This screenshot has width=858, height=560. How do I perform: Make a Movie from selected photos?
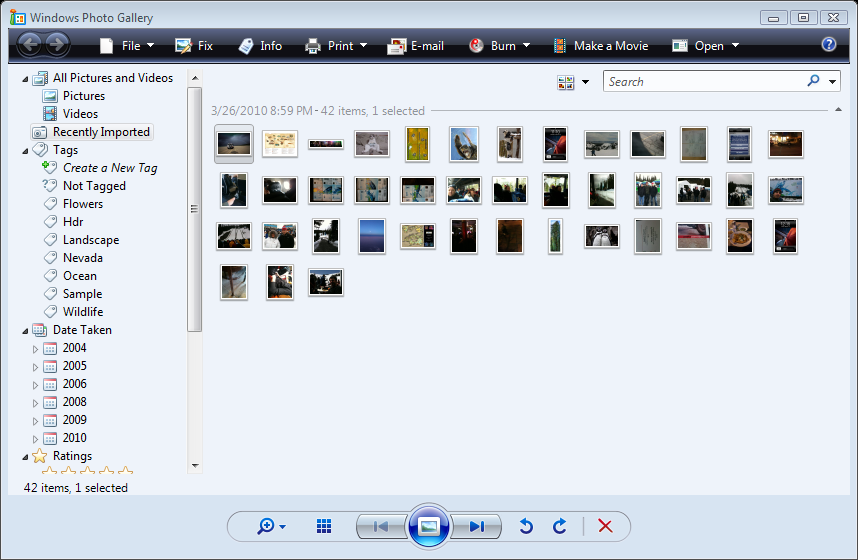[601, 46]
